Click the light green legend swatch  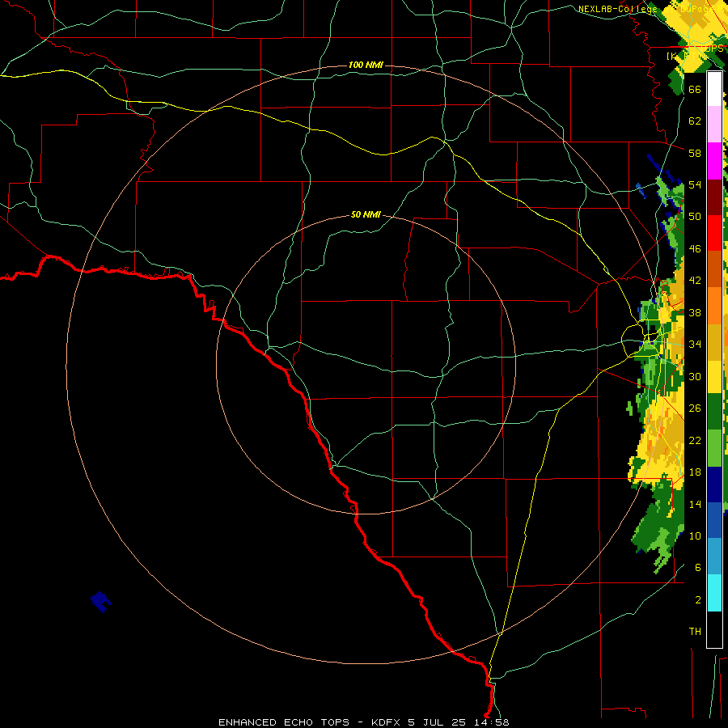pyautogui.click(x=714, y=448)
